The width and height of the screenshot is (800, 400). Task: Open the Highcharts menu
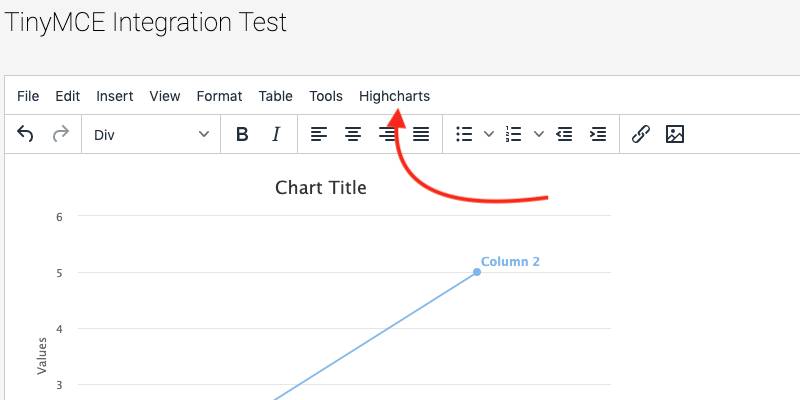(x=394, y=96)
